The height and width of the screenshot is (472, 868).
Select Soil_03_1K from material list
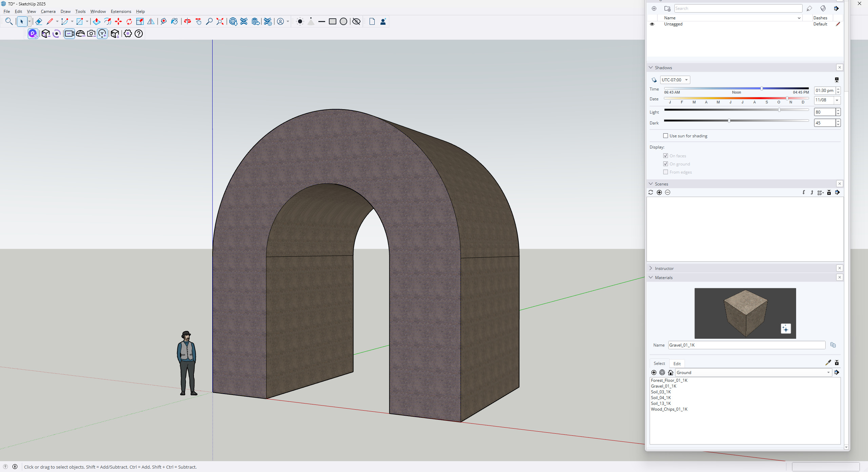tap(660, 392)
